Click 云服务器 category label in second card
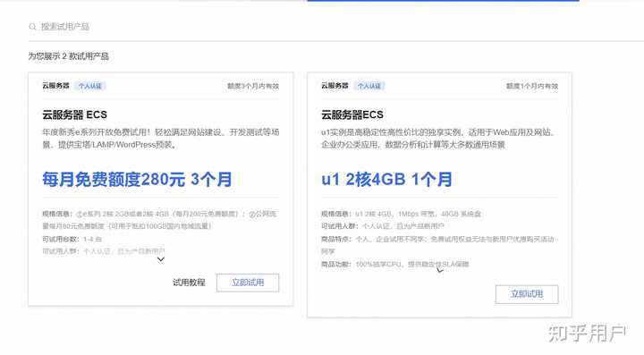The height and width of the screenshot is (355, 644). (x=335, y=86)
